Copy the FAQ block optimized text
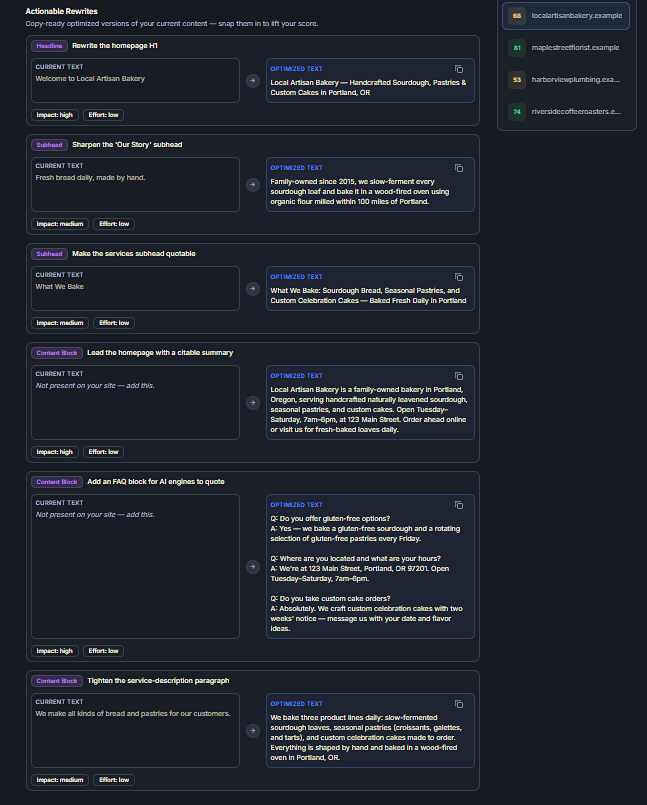 point(459,505)
